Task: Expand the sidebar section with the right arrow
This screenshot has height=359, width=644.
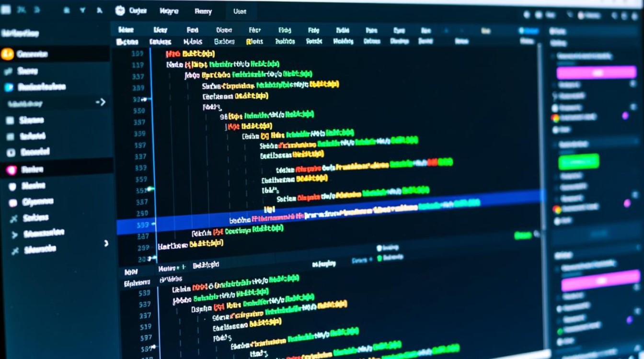Action: click(101, 102)
